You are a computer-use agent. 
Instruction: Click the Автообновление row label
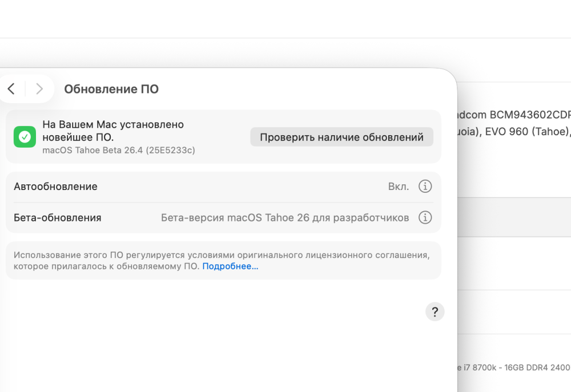coord(56,187)
